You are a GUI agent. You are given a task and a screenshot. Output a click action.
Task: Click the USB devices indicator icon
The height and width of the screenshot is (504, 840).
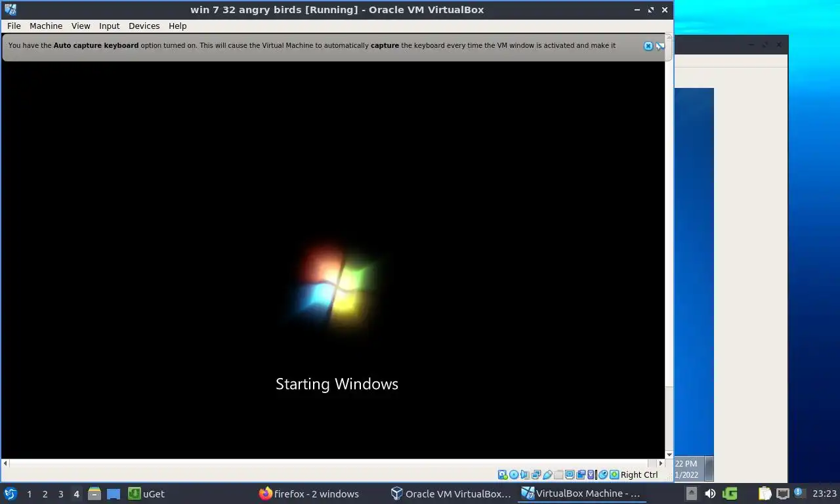pos(547,474)
